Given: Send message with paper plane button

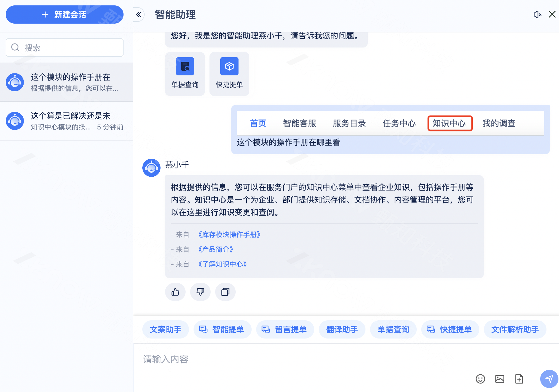Looking at the screenshot, I should [549, 379].
